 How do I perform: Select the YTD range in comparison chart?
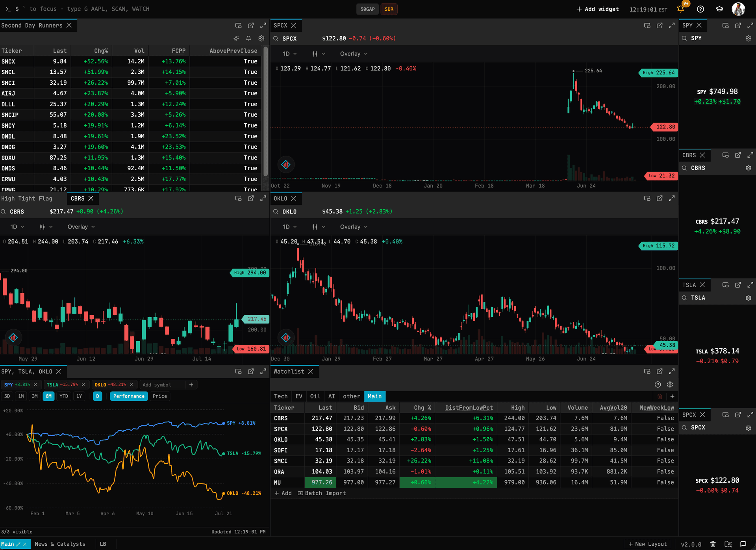[x=64, y=396]
